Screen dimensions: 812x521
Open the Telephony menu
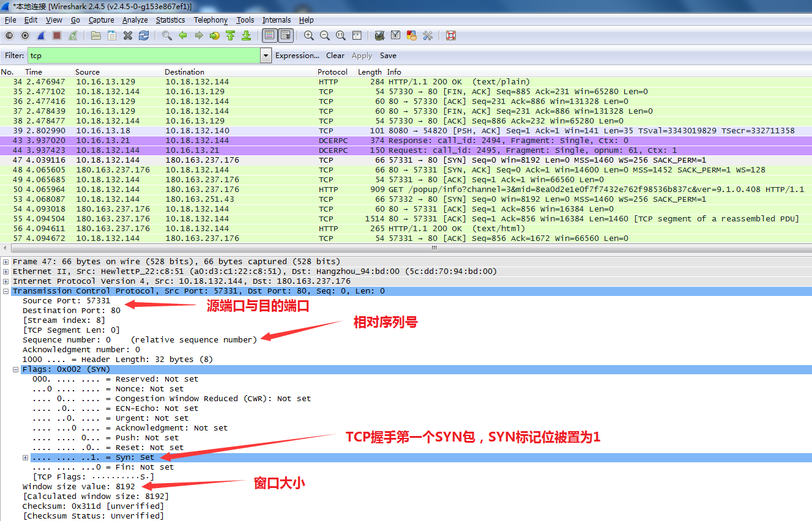click(210, 20)
